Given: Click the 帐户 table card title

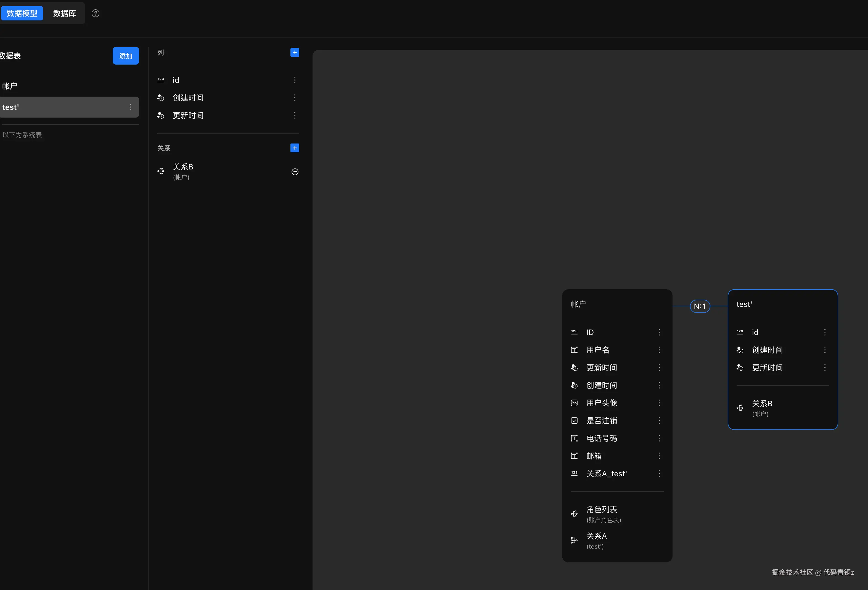Looking at the screenshot, I should (x=578, y=304).
